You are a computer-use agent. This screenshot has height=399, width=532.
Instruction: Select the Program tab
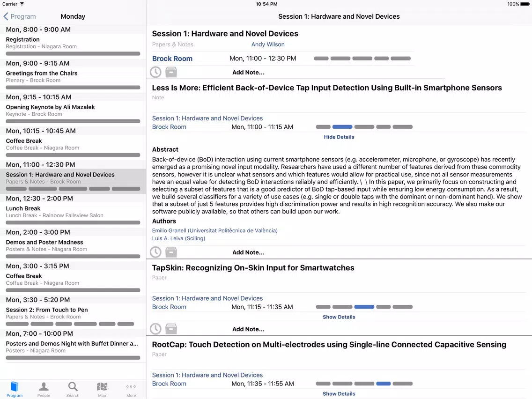(x=15, y=390)
